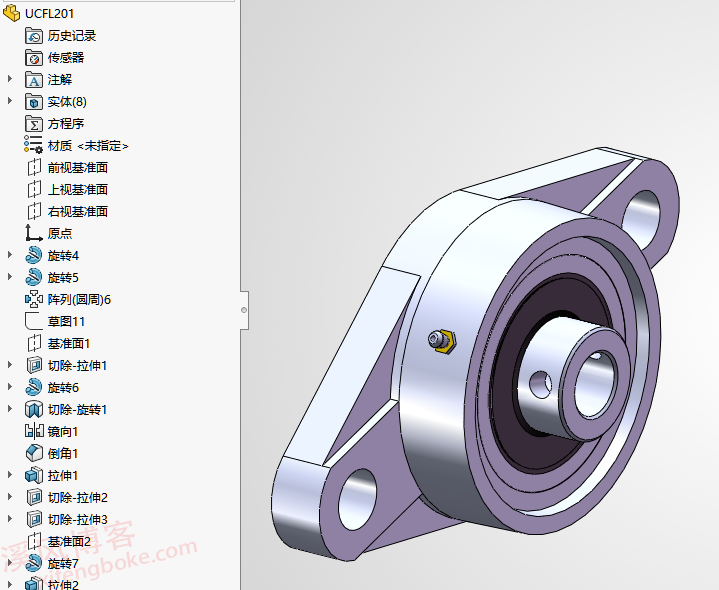Click the 拉伸1 extrude feature icon
This screenshot has height=590, width=719.
(x=34, y=475)
